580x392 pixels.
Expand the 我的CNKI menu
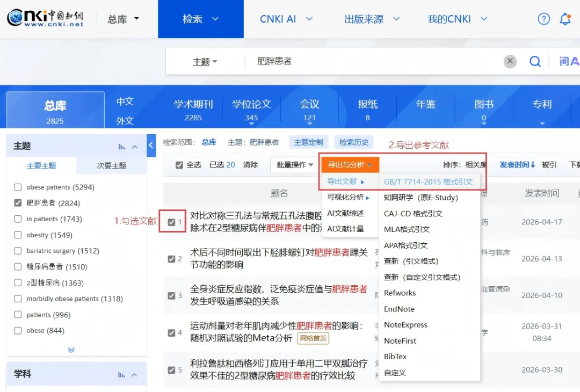[457, 19]
